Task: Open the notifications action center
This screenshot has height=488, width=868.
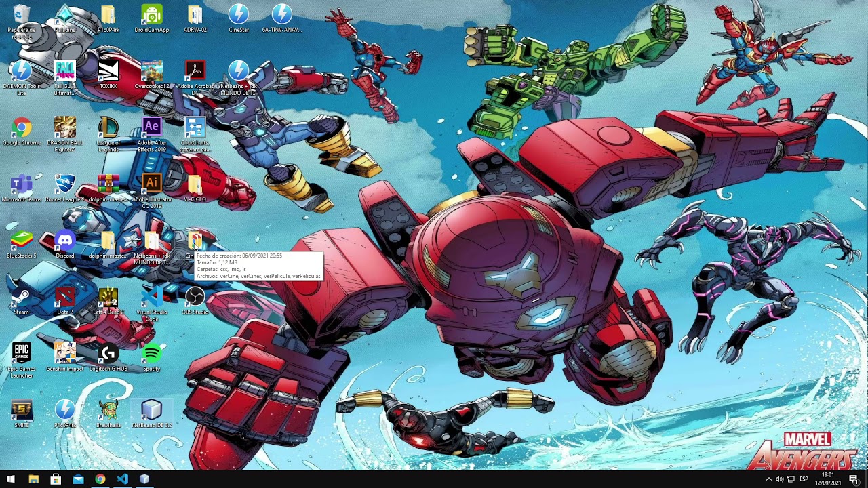Action: (854, 479)
